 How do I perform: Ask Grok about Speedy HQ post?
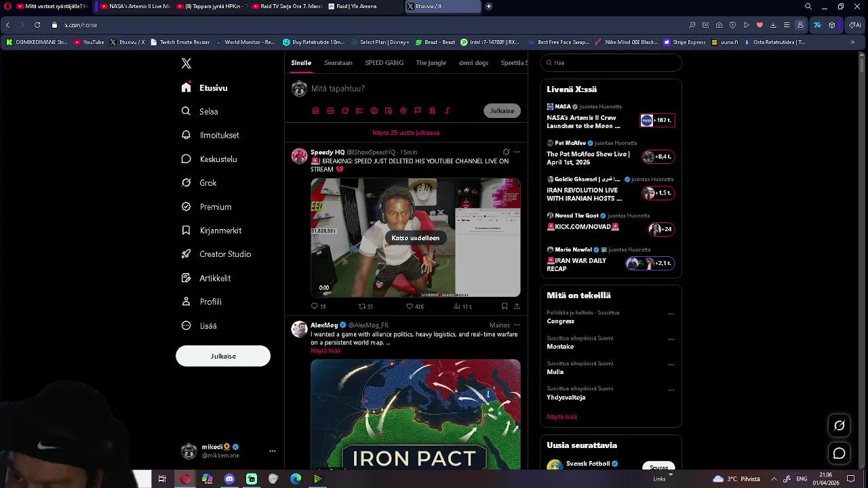506,152
